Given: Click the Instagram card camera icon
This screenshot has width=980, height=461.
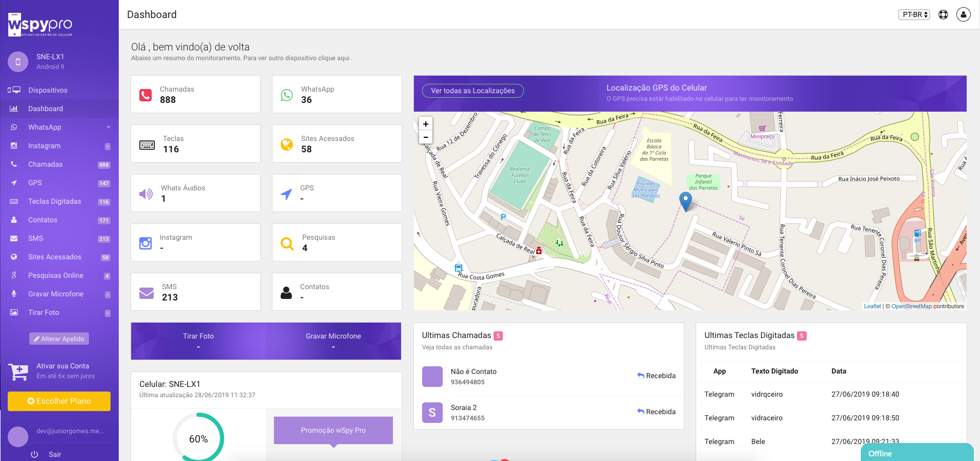Looking at the screenshot, I should (146, 243).
